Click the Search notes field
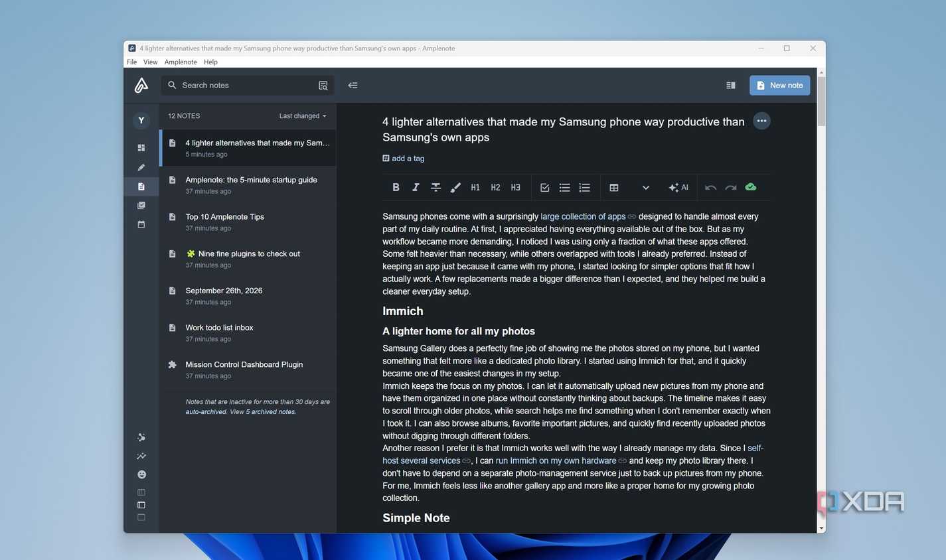The height and width of the screenshot is (560, 946). click(x=247, y=85)
